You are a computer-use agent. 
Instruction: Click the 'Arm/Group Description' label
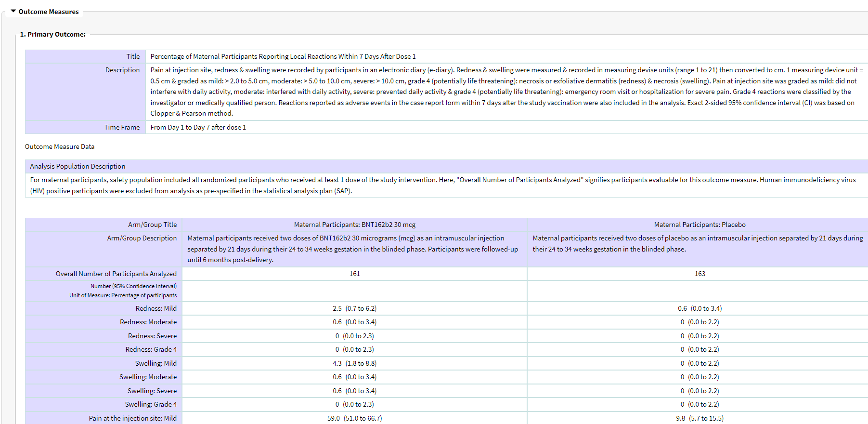tap(142, 238)
